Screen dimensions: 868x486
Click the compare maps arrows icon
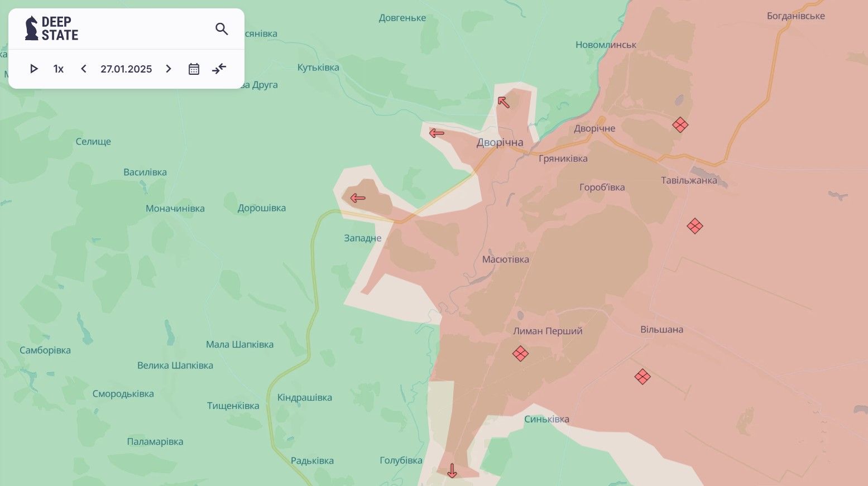(219, 69)
